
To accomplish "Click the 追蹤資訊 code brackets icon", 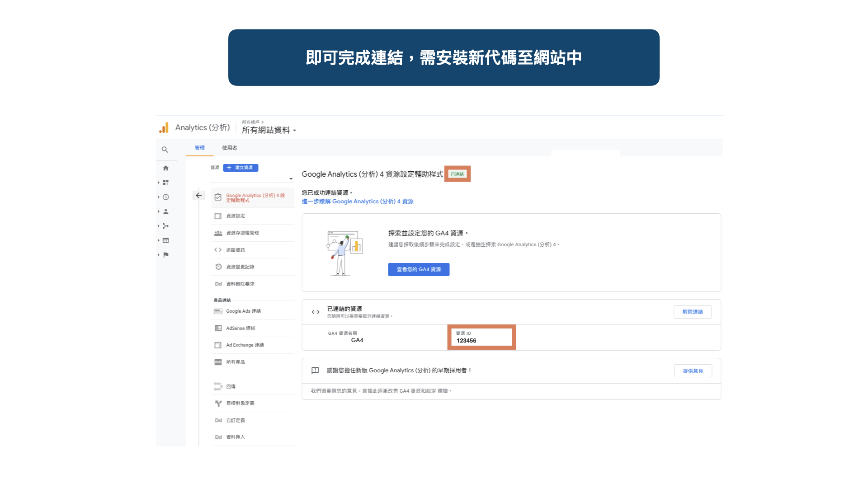I will [218, 250].
